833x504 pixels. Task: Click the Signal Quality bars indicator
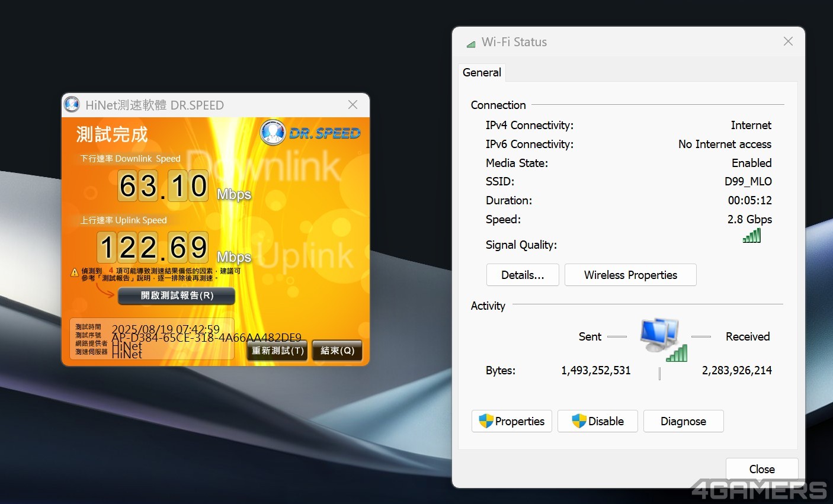[751, 236]
